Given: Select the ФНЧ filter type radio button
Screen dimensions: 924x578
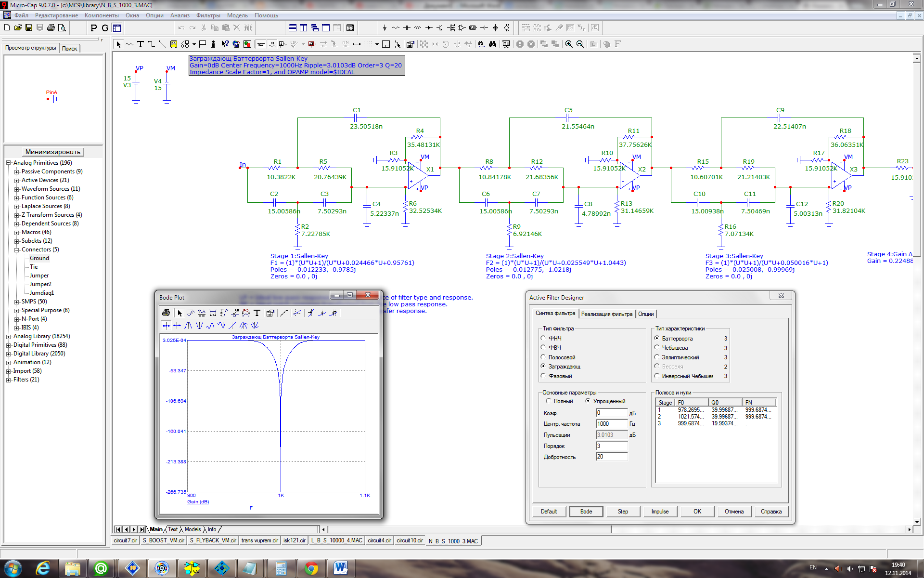Looking at the screenshot, I should click(x=543, y=338).
